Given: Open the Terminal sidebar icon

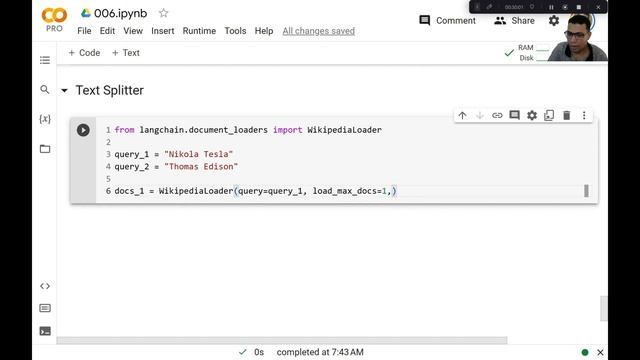Looking at the screenshot, I should click(x=45, y=331).
